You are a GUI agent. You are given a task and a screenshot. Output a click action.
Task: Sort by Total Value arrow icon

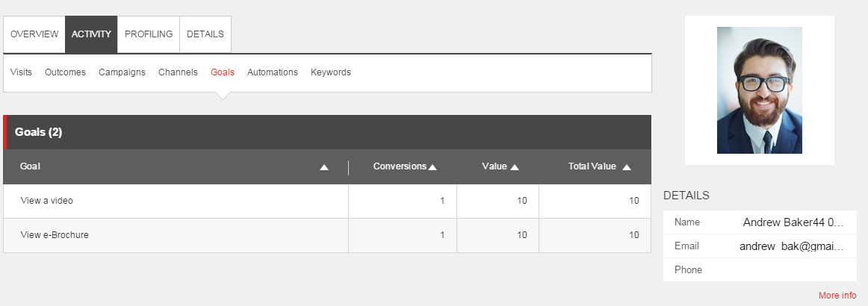[x=627, y=167]
